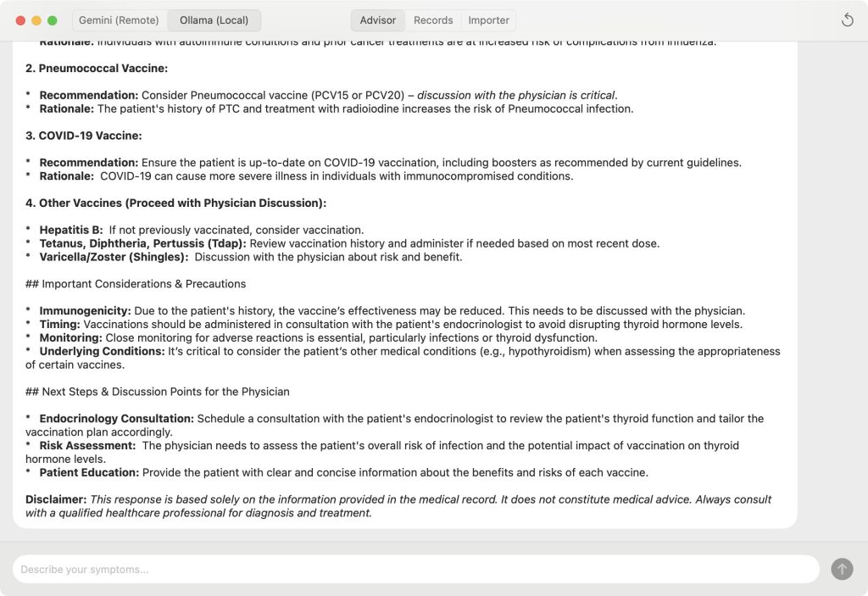Click the '3. COVID-19 Vaccine' heading
This screenshot has height=596, width=868.
(x=84, y=136)
